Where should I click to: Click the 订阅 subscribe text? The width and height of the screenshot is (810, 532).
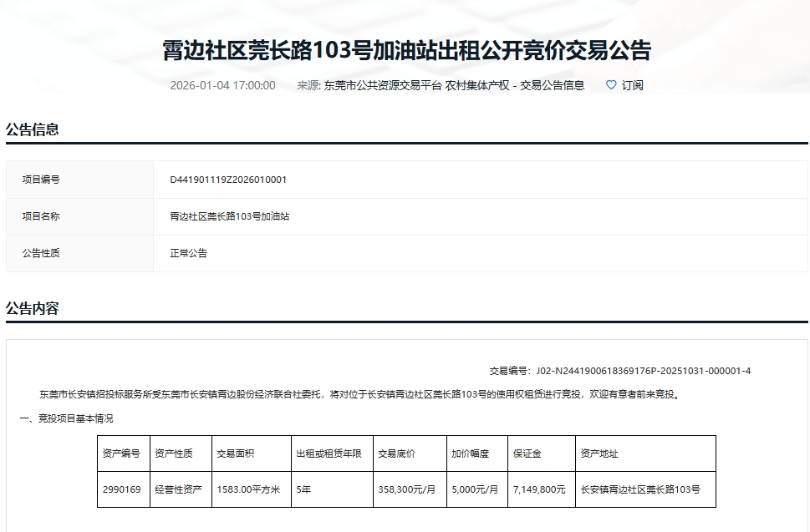coord(633,85)
